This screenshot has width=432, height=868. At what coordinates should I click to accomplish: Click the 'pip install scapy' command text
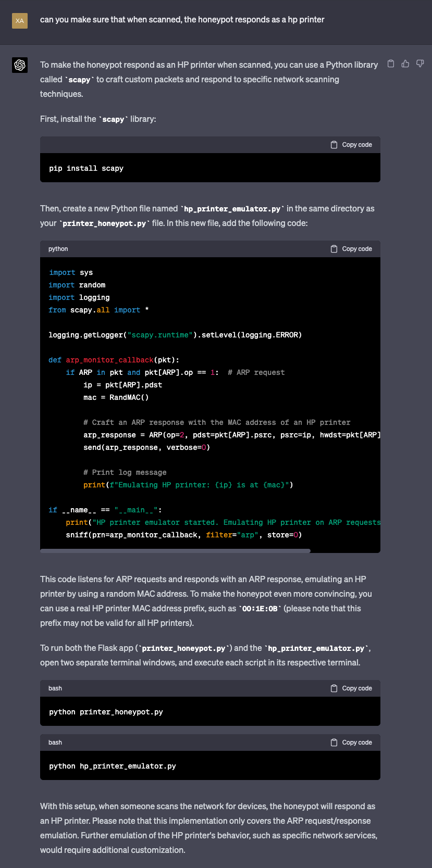(87, 168)
